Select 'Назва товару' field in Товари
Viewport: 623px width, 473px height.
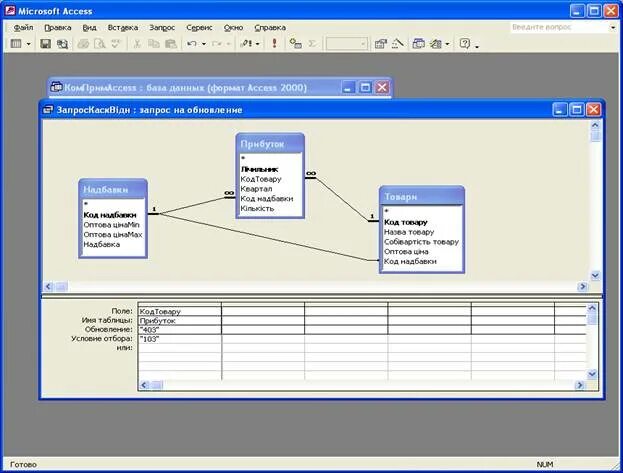[x=409, y=232]
